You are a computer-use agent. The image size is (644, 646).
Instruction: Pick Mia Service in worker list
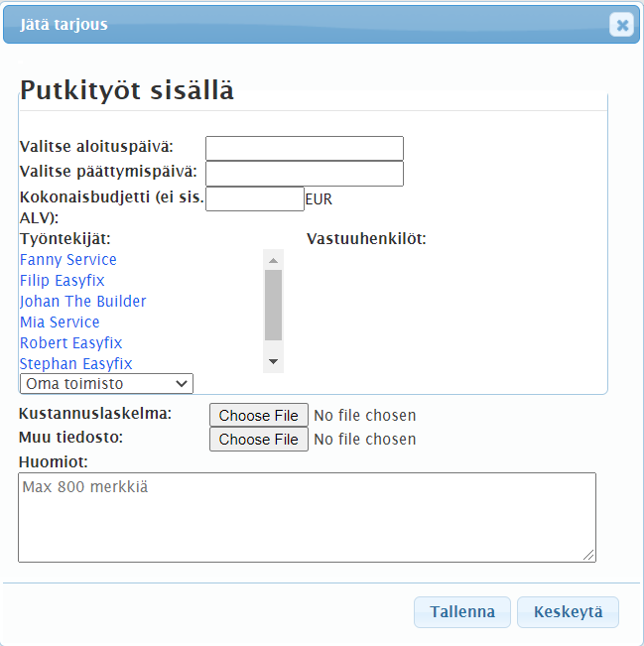tap(60, 323)
